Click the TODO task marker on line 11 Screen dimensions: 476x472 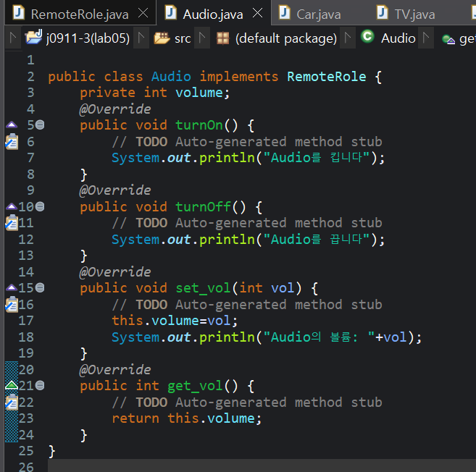pos(12,223)
